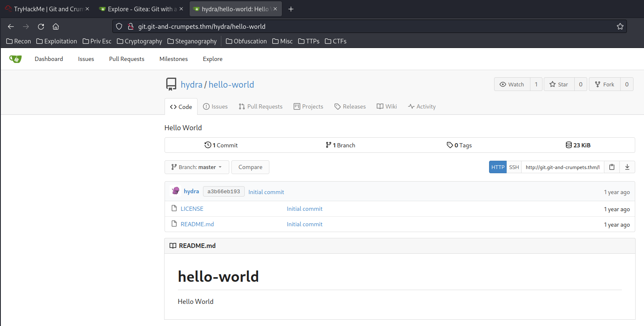644x326 pixels.
Task: Click the Compare button
Action: point(250,167)
